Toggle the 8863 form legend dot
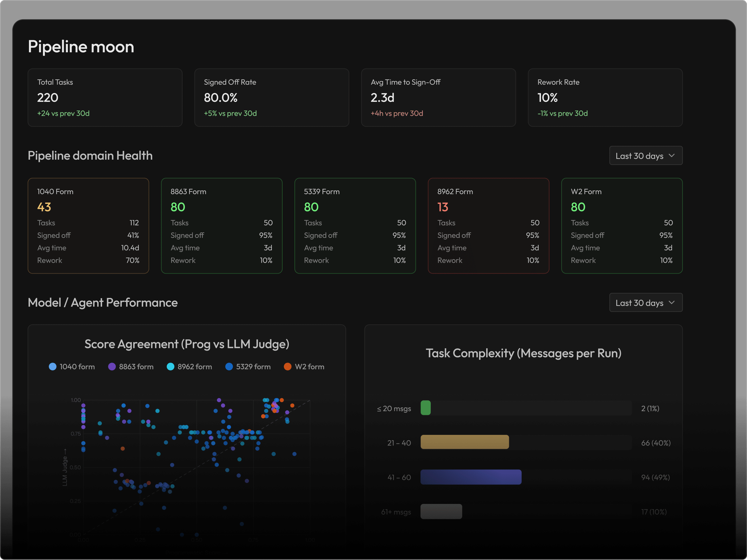The width and height of the screenshot is (747, 560). 112,367
